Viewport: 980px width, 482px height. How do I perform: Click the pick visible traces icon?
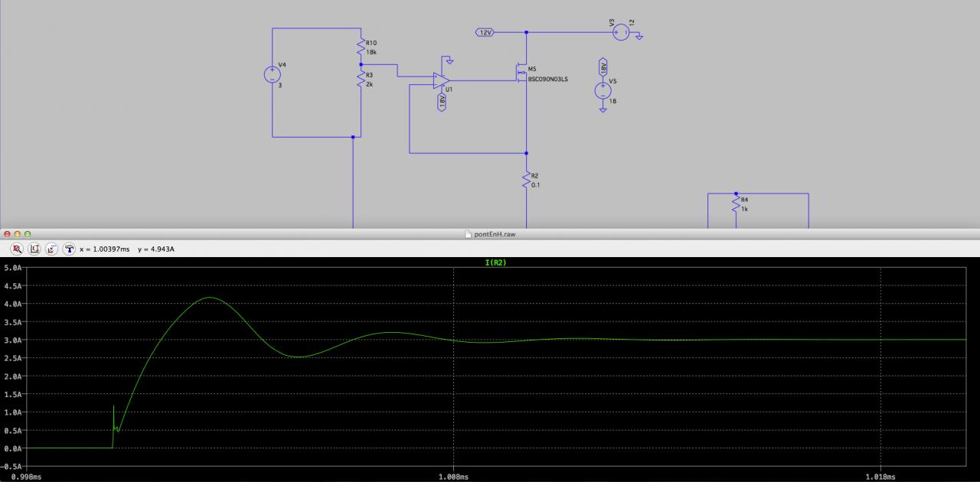[x=51, y=249]
